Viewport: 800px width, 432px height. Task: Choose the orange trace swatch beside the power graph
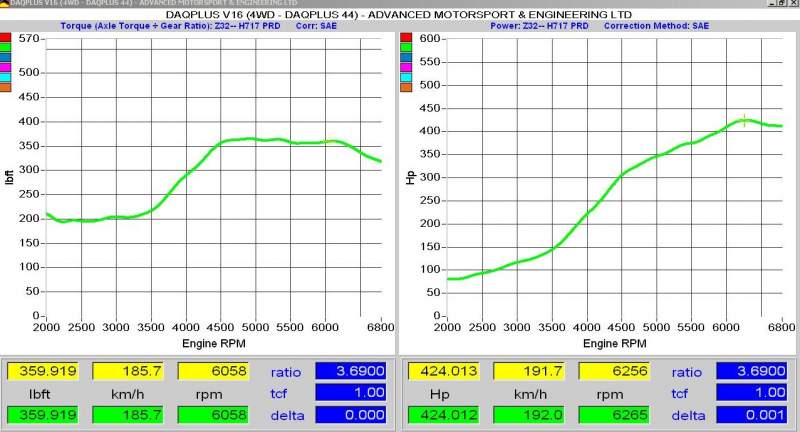click(406, 87)
